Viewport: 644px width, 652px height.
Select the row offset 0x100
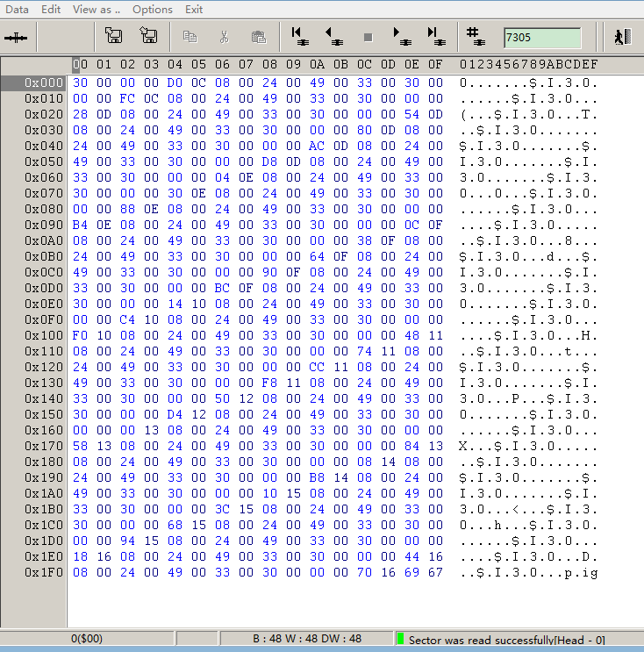44,335
